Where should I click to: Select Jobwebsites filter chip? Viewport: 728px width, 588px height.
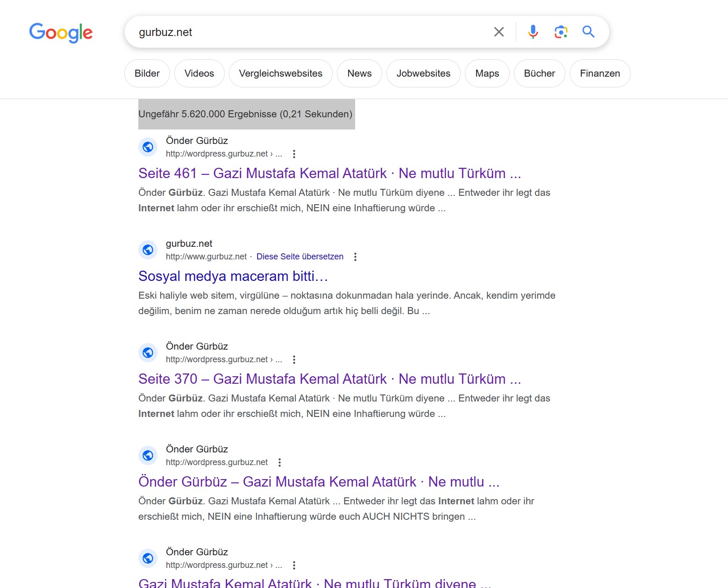pyautogui.click(x=423, y=73)
